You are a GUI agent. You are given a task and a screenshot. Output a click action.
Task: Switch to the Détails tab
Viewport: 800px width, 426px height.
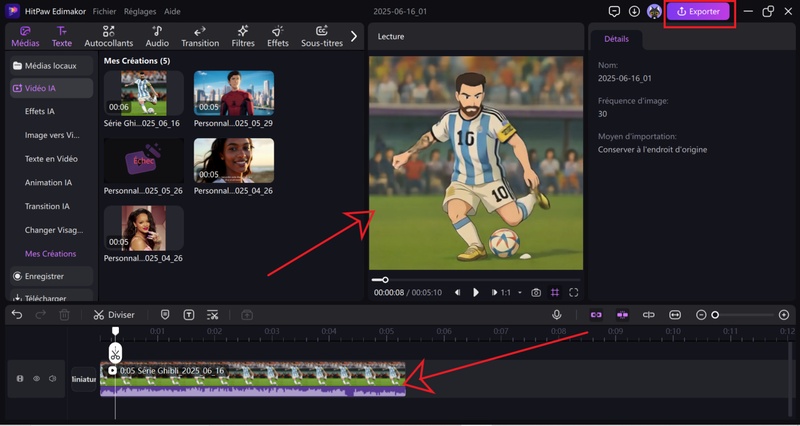[616, 39]
